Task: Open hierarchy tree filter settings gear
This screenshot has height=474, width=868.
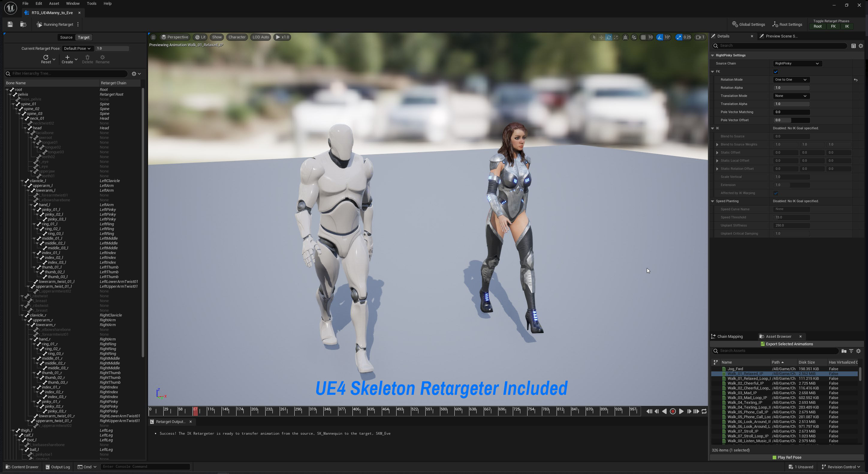Action: (136, 73)
